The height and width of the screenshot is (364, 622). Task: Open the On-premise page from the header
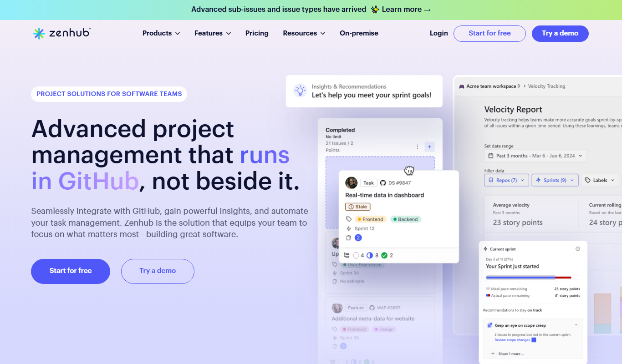pyautogui.click(x=359, y=33)
